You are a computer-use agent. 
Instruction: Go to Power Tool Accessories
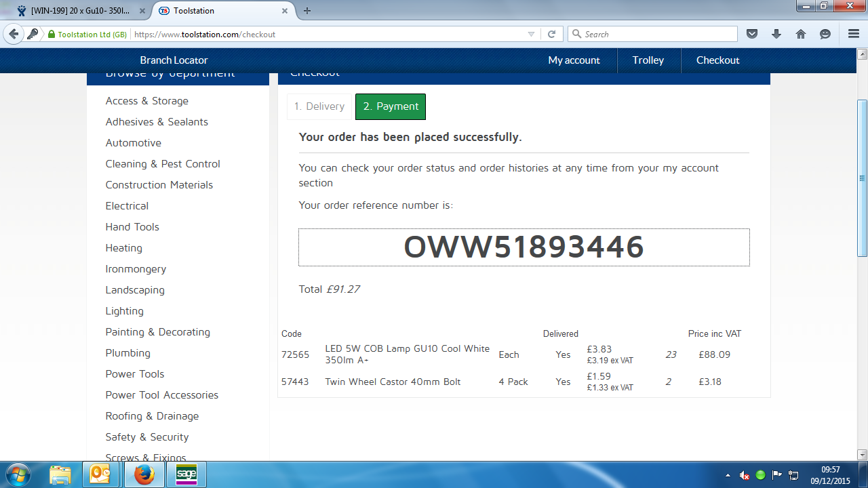[162, 395]
